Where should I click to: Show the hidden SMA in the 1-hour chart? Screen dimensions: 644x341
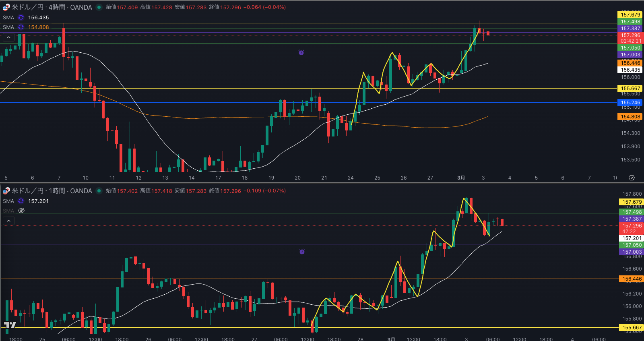21,211
